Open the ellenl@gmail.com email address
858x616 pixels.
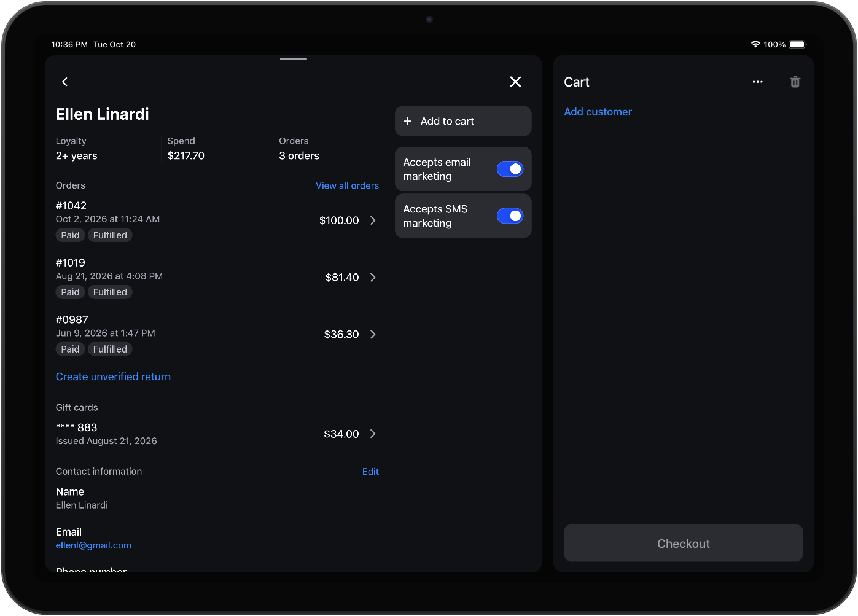click(93, 545)
